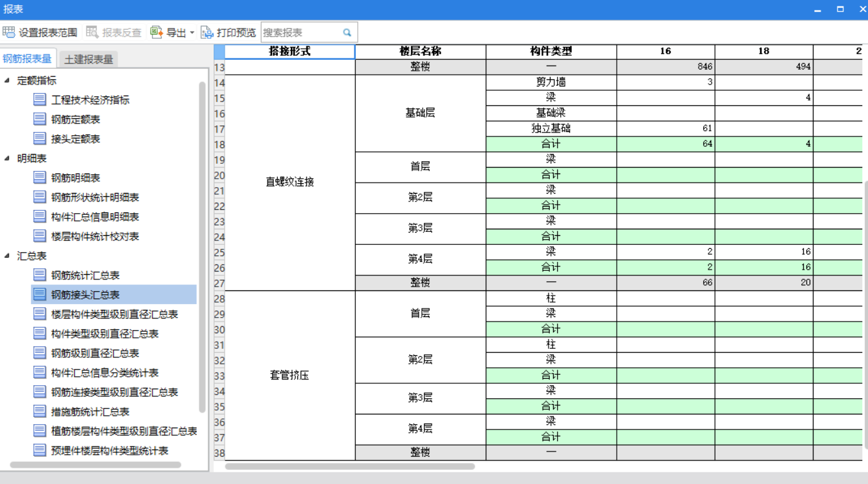Click the table horizontal scrollbar
This screenshot has width=868, height=484.
[350, 466]
